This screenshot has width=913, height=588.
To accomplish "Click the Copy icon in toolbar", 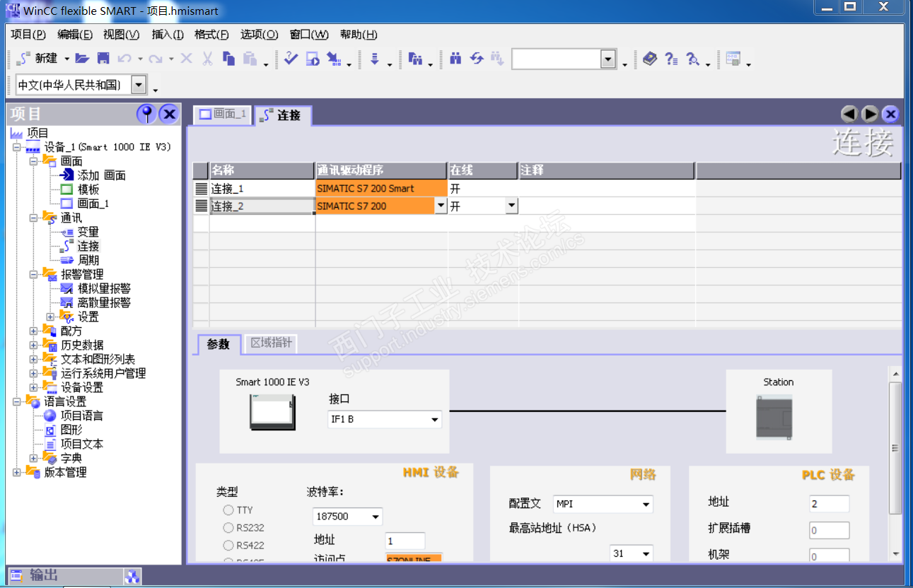I will pos(228,59).
